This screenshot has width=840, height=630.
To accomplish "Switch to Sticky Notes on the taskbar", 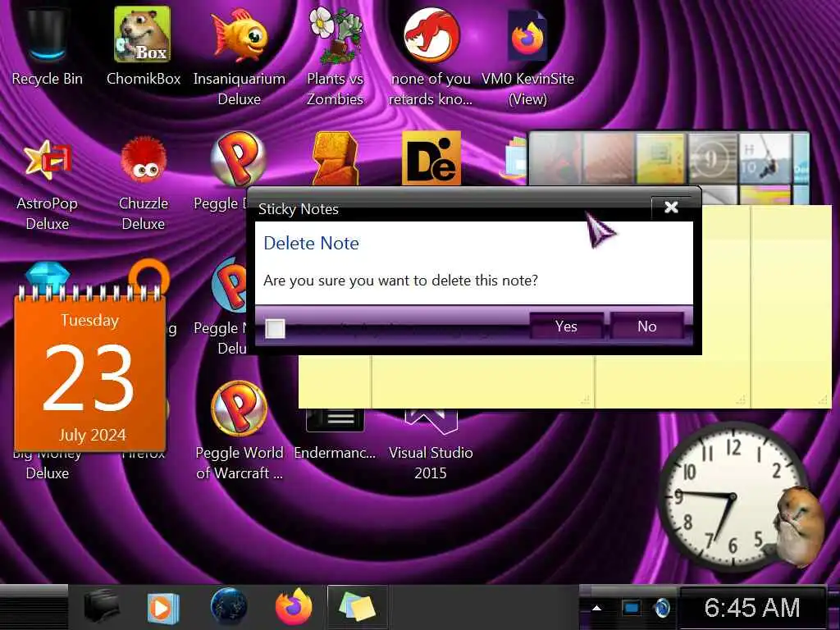I will pyautogui.click(x=358, y=608).
